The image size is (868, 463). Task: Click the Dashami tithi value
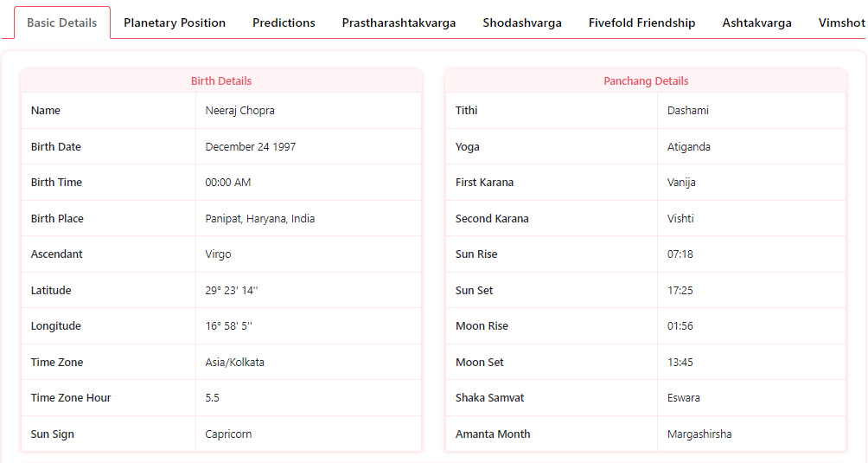[x=687, y=110]
